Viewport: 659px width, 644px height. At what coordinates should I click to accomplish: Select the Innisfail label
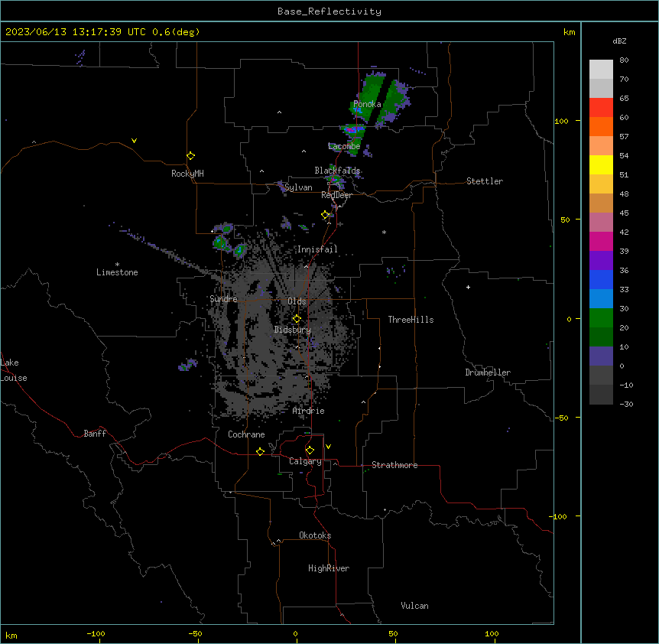(317, 249)
